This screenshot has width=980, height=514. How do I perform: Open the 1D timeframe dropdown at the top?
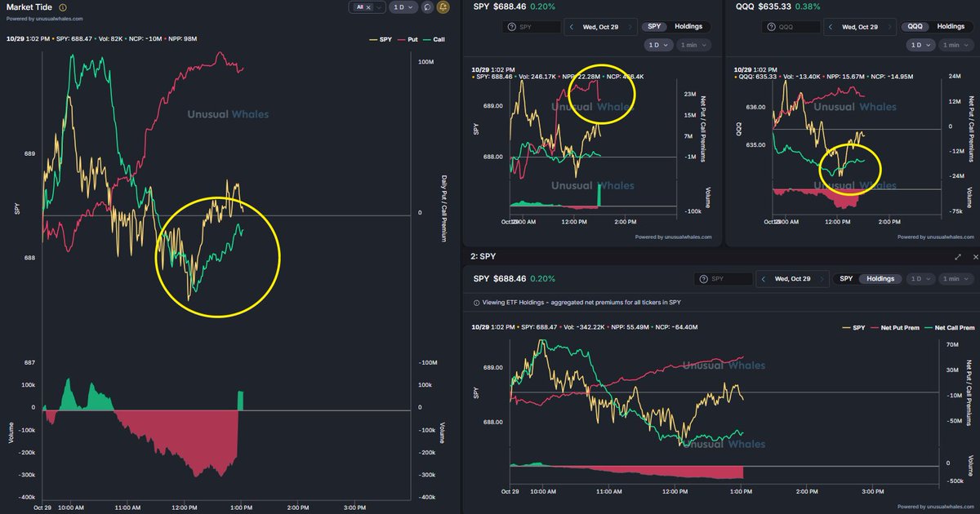click(404, 7)
